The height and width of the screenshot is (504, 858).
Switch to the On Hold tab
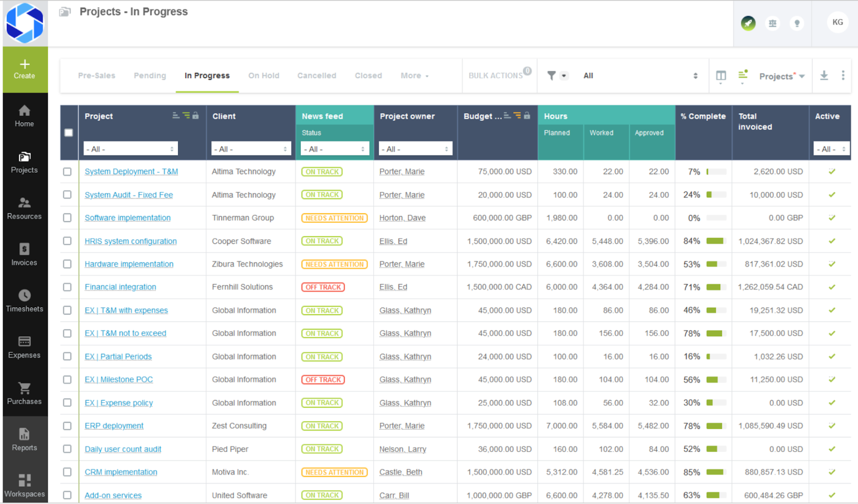coord(263,76)
